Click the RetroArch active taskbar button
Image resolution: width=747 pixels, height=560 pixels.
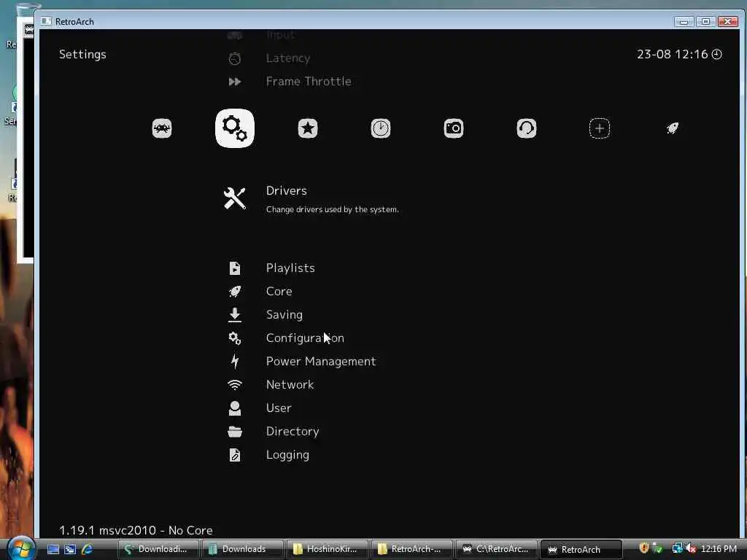tap(581, 549)
